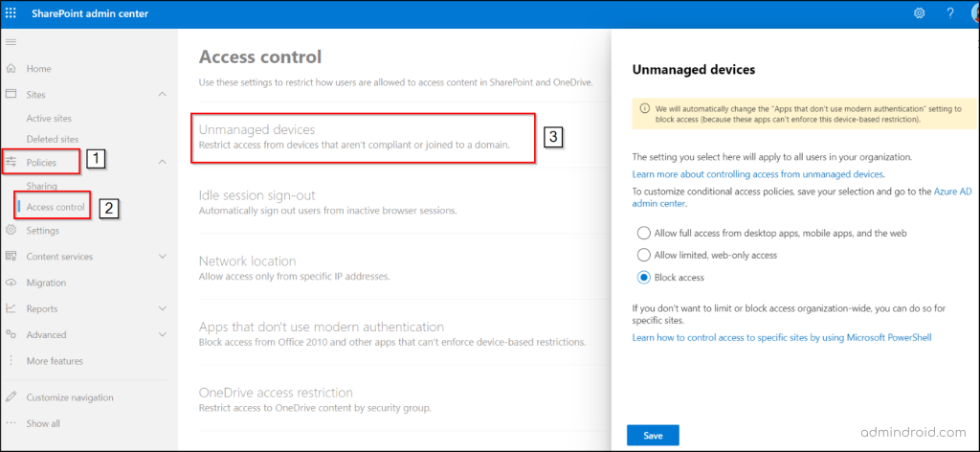
Task: Expand the Reports section chevron
Action: [x=162, y=308]
